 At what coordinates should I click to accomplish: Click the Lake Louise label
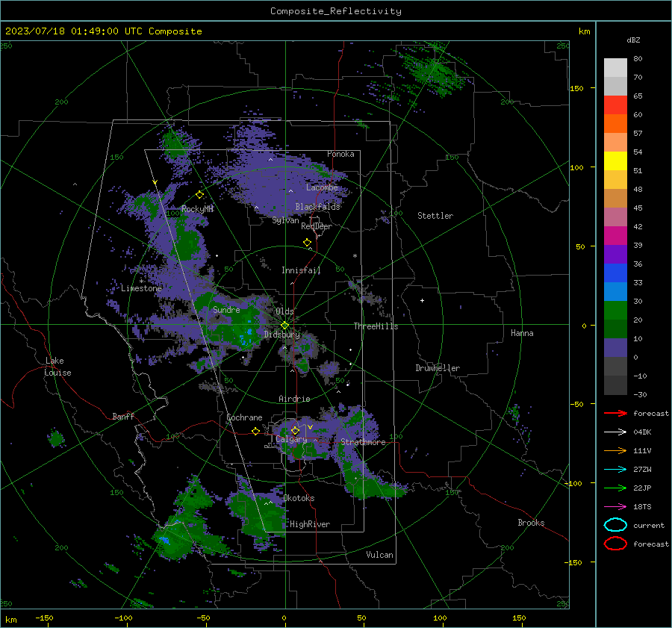pyautogui.click(x=57, y=367)
